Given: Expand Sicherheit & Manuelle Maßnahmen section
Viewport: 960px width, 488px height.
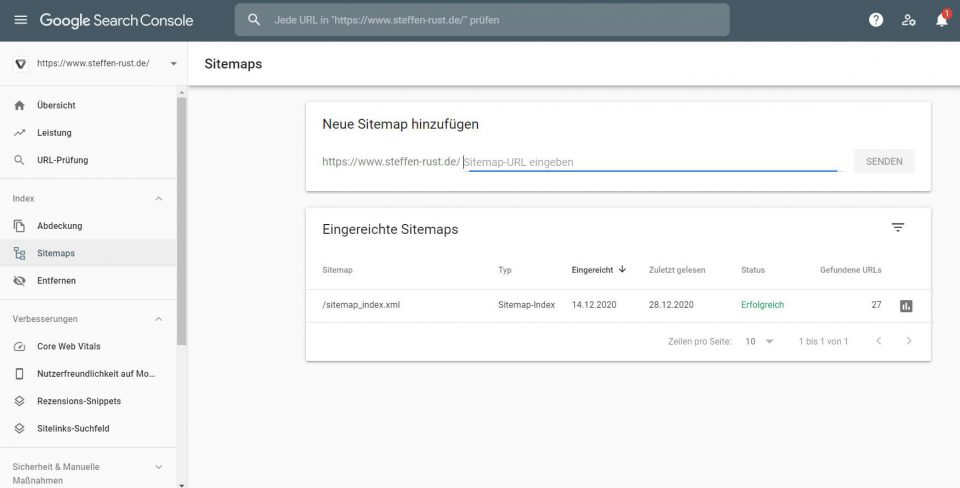Looking at the screenshot, I should 158,467.
